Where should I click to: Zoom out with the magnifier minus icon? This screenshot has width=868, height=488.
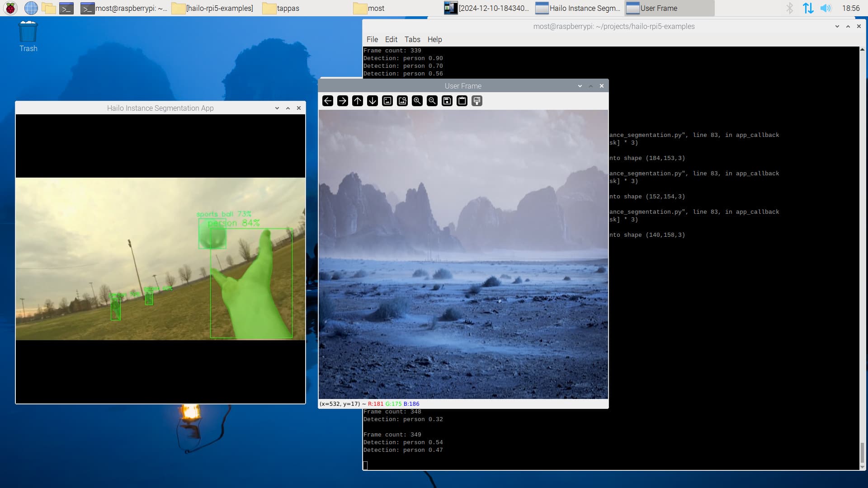pos(432,101)
